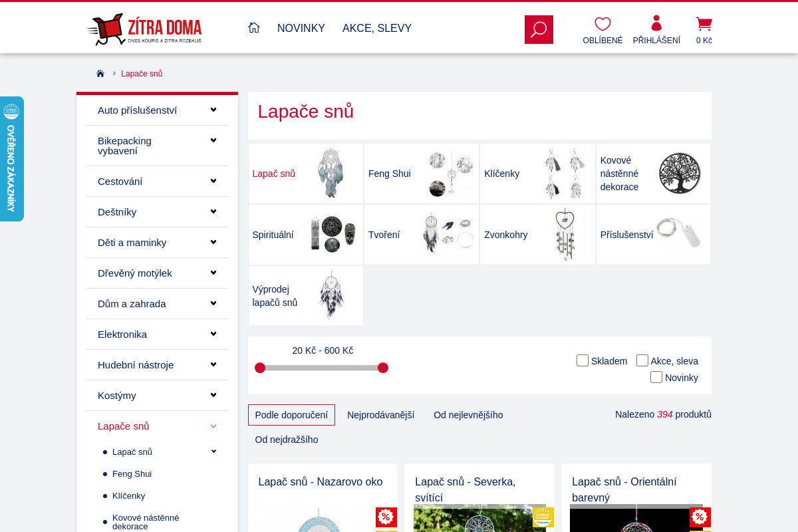
Task: Expand Dům a zahrada arrow
Action: pos(213,303)
